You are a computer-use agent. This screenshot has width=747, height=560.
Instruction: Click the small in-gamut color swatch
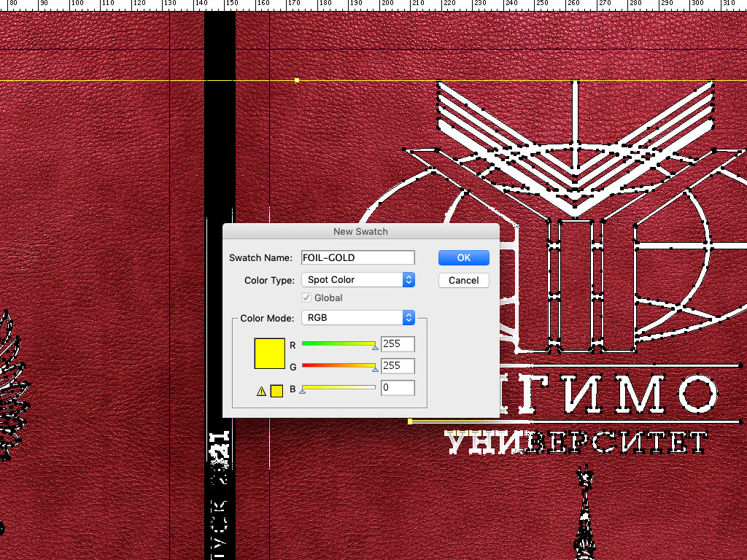(x=276, y=391)
